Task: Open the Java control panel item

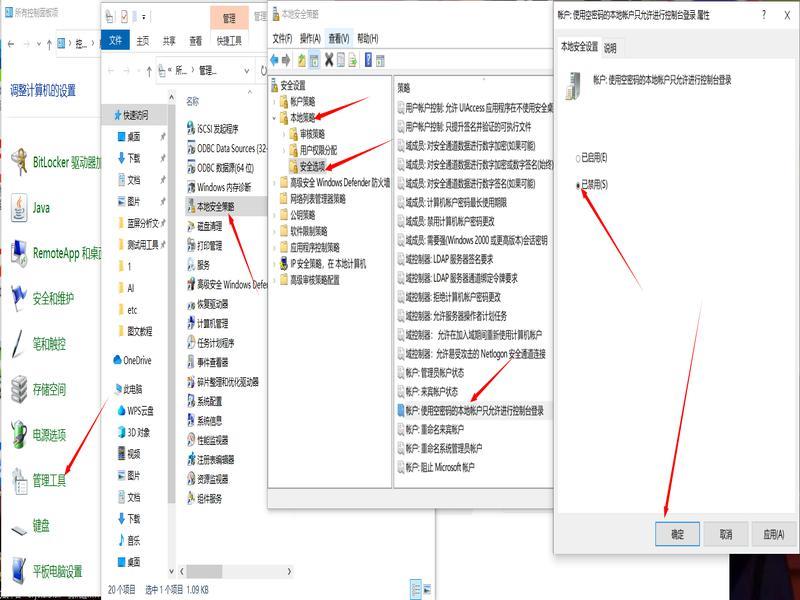Action: coord(40,208)
